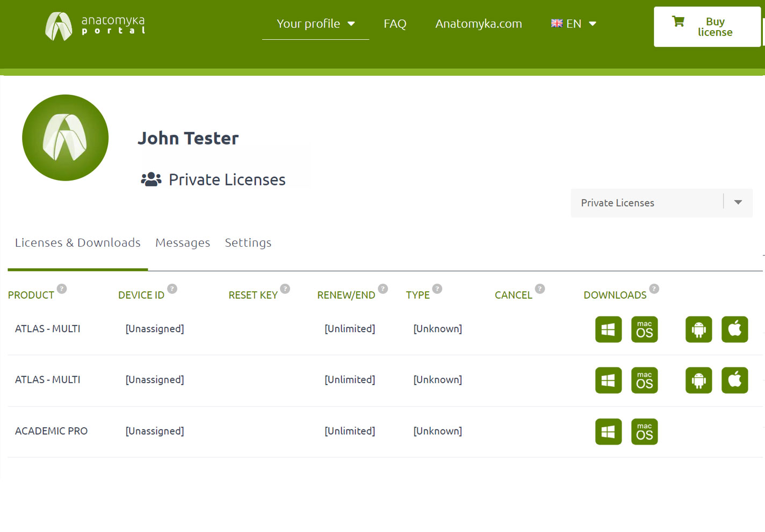Click the RESET KEY column header

253,295
